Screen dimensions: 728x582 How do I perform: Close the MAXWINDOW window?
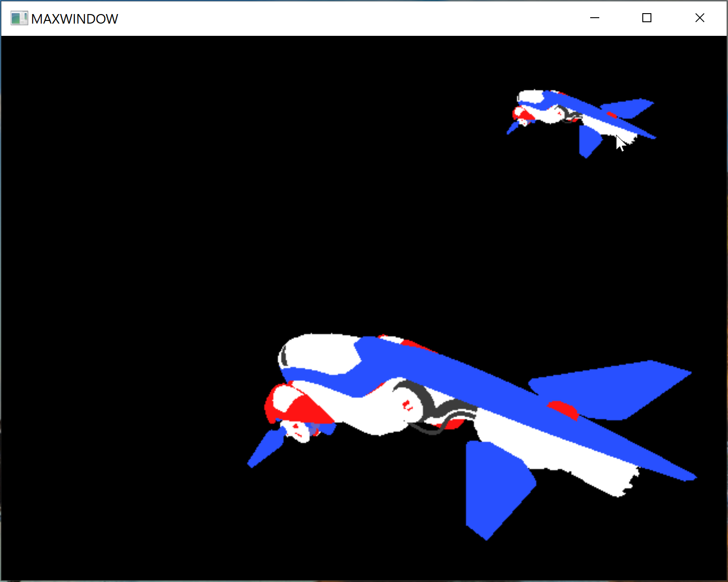699,18
